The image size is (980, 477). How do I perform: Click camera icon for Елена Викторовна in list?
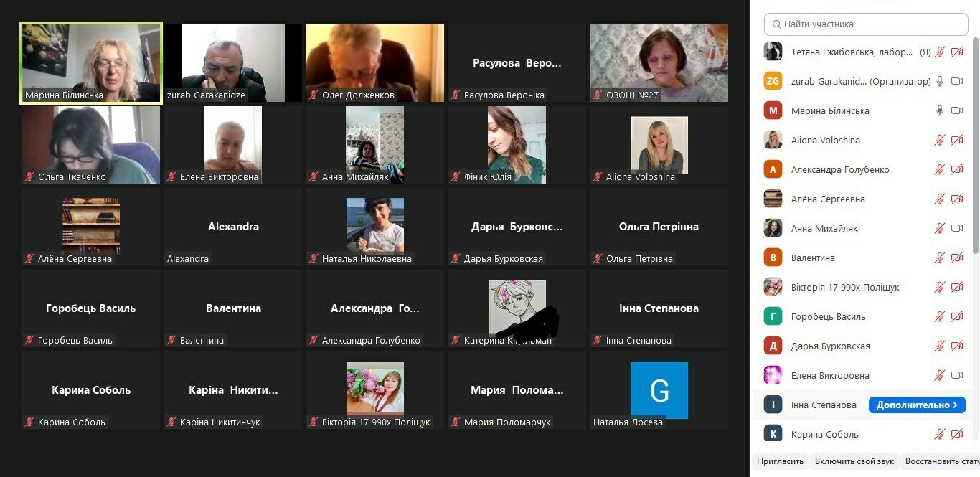957,375
